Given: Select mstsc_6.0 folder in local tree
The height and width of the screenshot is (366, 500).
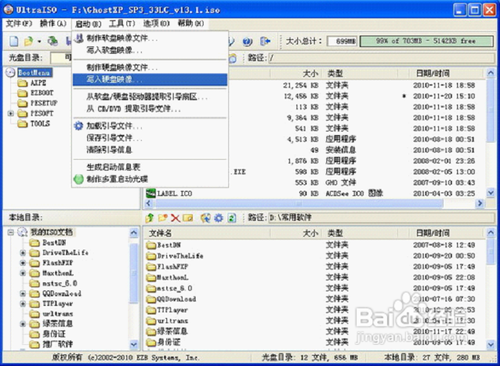Looking at the screenshot, I should 60,283.
